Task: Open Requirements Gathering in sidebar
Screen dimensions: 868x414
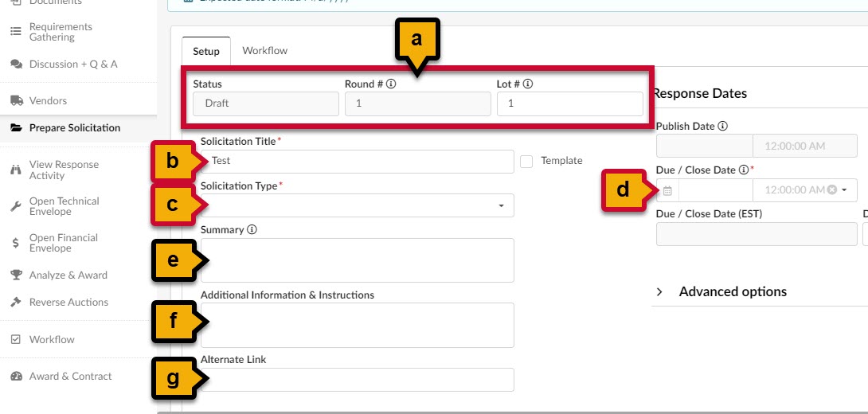Action: click(61, 32)
